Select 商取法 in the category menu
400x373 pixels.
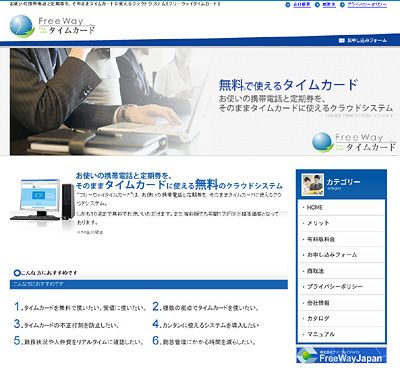tap(342, 271)
